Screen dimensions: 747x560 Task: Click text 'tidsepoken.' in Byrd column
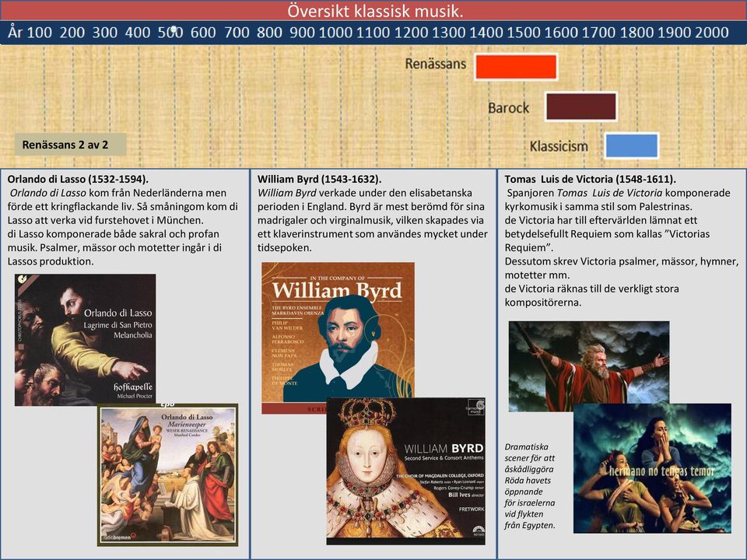[x=285, y=247]
